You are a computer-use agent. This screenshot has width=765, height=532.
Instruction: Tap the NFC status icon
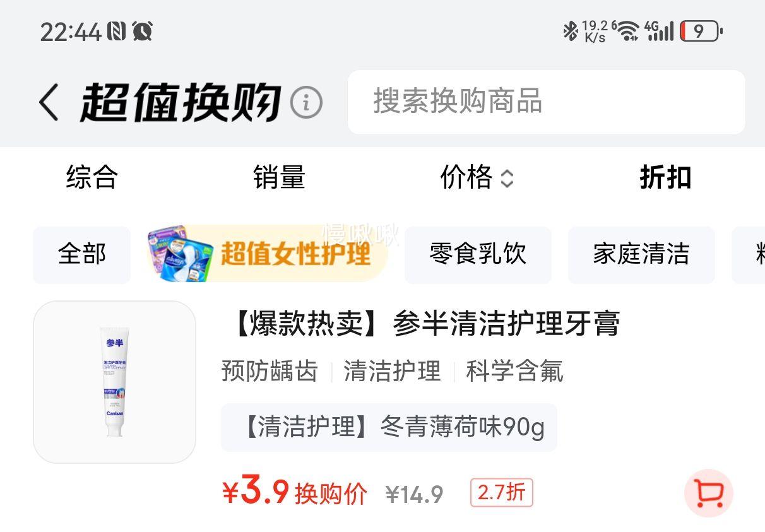[x=116, y=31]
